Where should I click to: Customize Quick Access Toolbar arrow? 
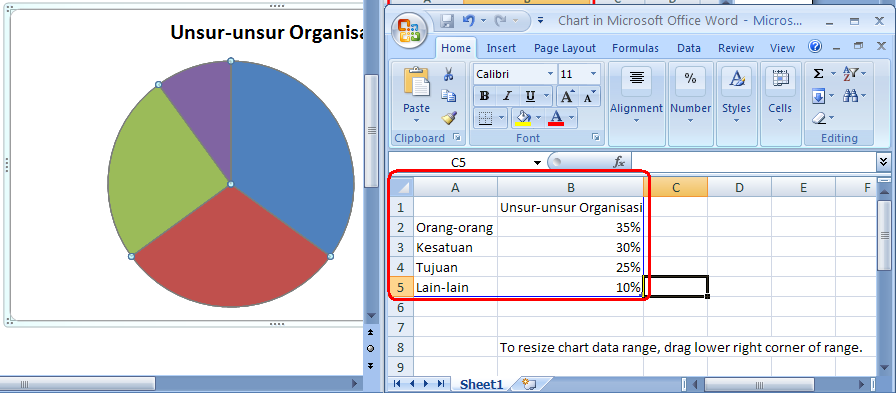tap(541, 22)
